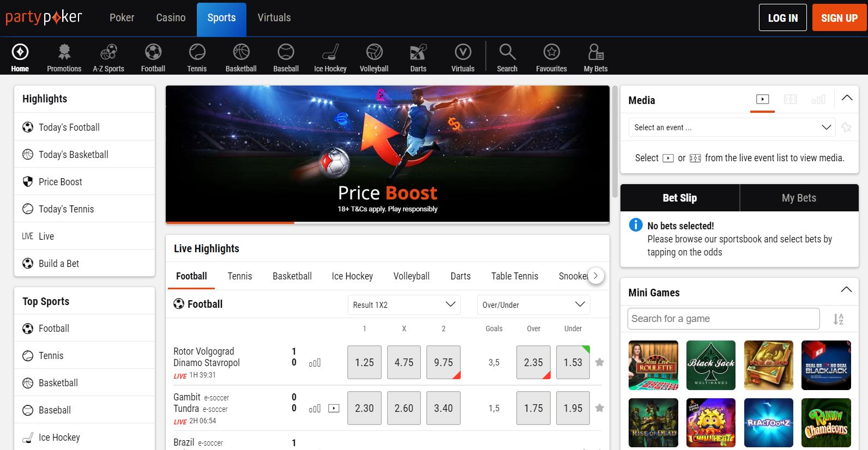Screen dimensions: 868x450
Task: Collapse the Mini Games panel
Action: click(x=846, y=290)
